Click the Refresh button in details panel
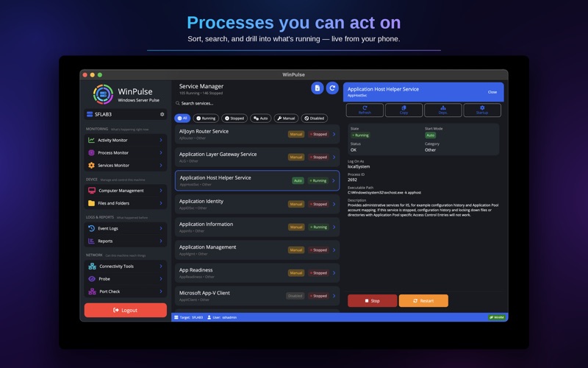The width and height of the screenshot is (588, 368). click(x=365, y=110)
